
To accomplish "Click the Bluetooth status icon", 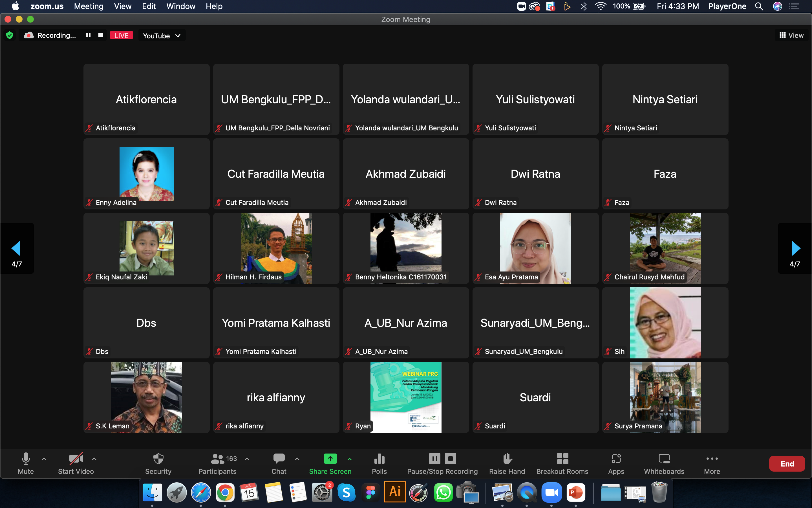I will 584,6.
